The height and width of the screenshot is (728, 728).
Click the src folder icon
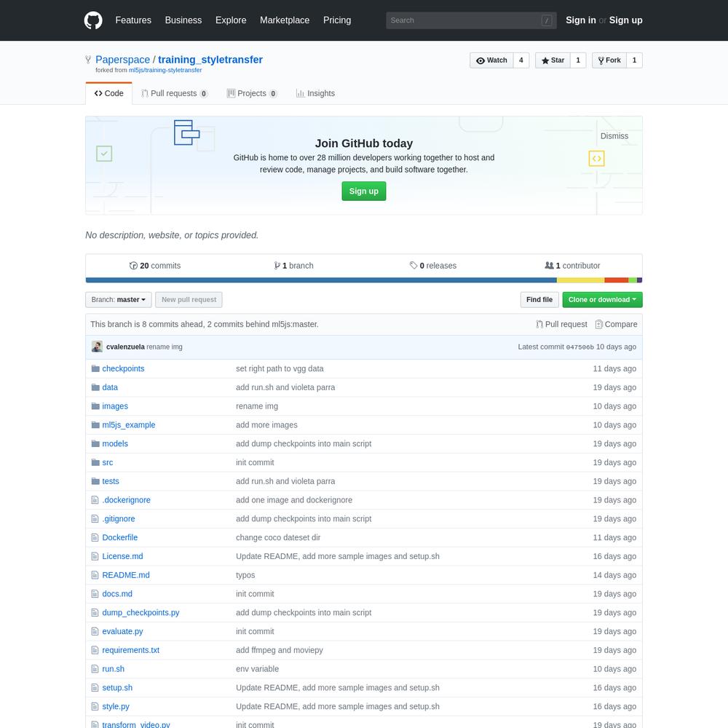tap(95, 462)
